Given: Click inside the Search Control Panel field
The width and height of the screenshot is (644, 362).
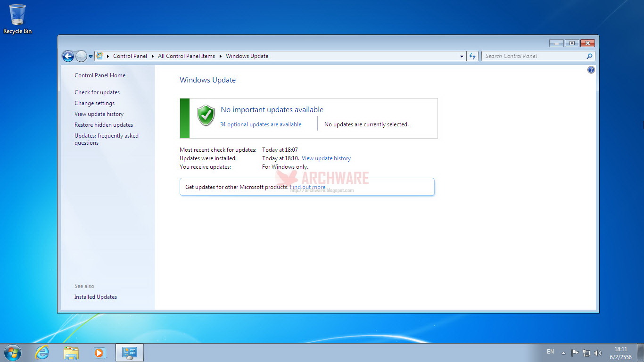Looking at the screenshot, I should click(x=528, y=56).
